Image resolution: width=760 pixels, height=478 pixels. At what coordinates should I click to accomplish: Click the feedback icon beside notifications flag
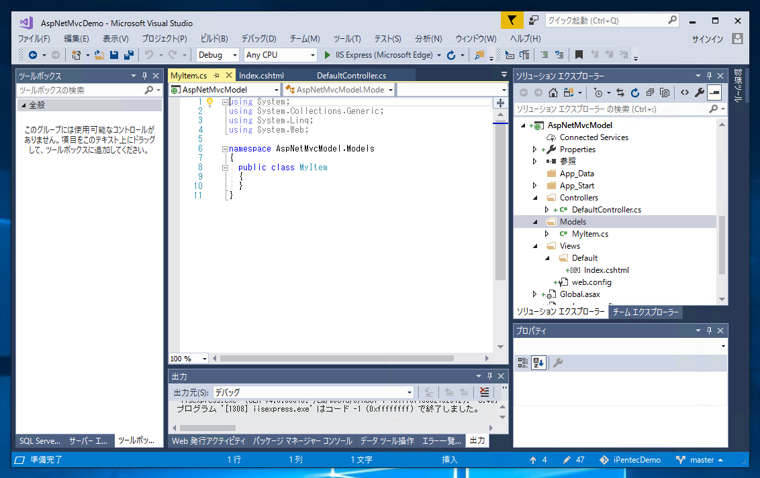[x=534, y=20]
